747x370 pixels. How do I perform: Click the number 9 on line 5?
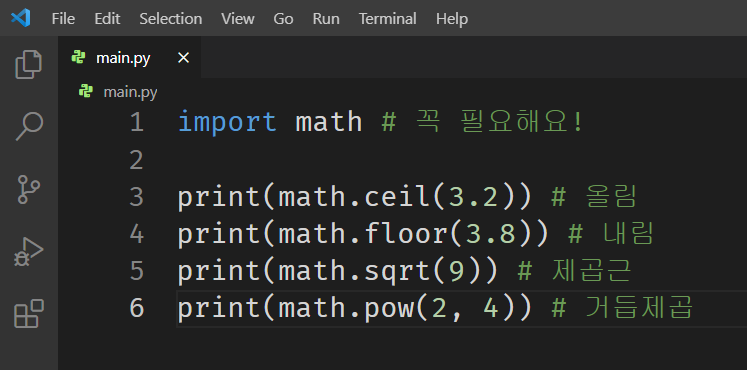tap(456, 271)
